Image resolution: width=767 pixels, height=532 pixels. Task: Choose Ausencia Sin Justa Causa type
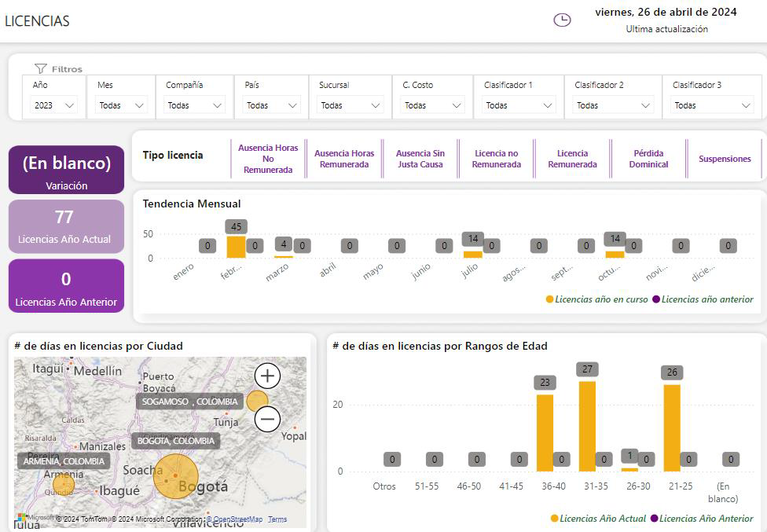coord(420,159)
